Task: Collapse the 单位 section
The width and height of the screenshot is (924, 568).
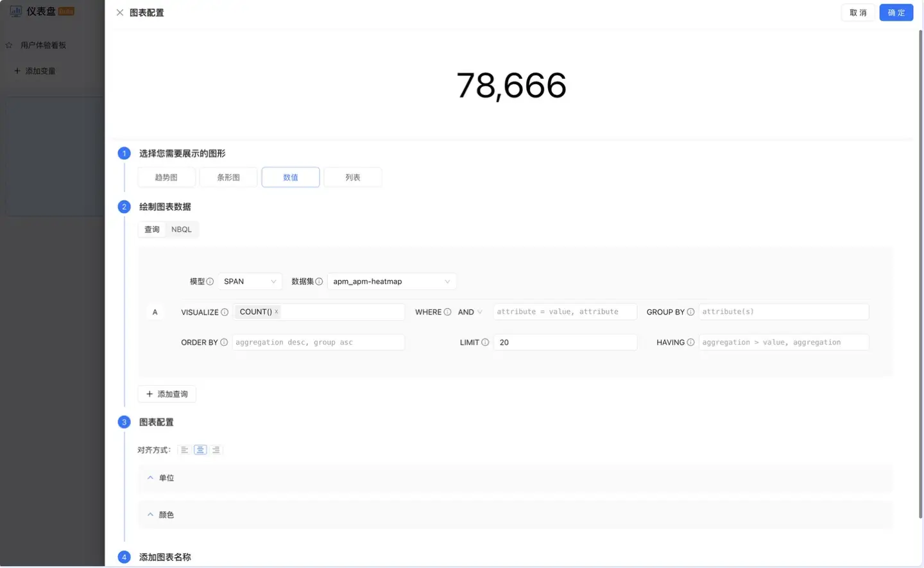Action: click(150, 478)
